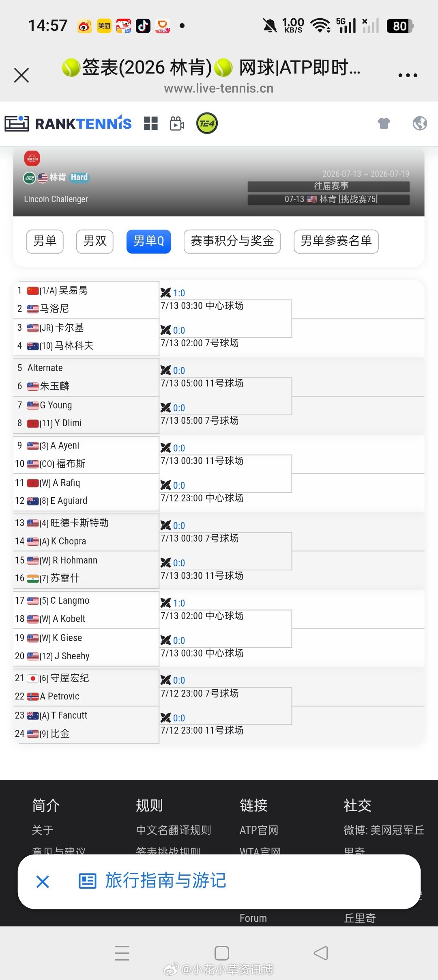This screenshot has height=980, width=438.
Task: Open the four-square grid menu icon
Action: tap(150, 123)
